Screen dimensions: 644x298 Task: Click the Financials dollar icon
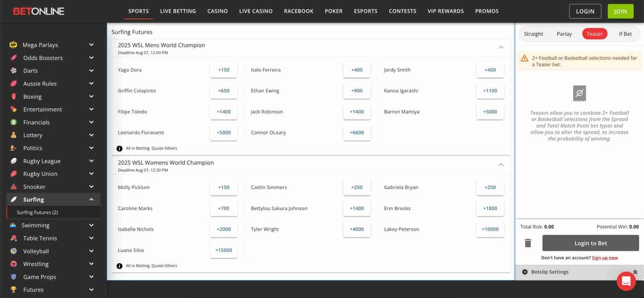(13, 122)
